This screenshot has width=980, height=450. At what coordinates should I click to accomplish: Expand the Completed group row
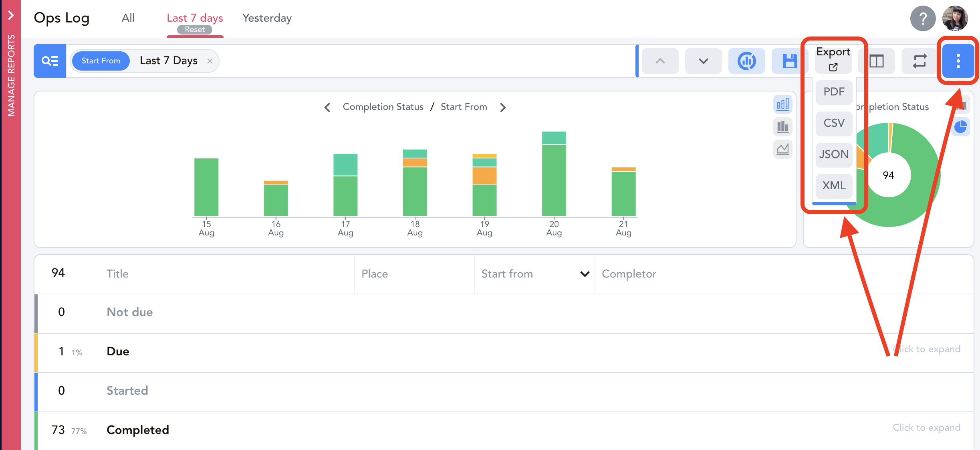(504, 431)
